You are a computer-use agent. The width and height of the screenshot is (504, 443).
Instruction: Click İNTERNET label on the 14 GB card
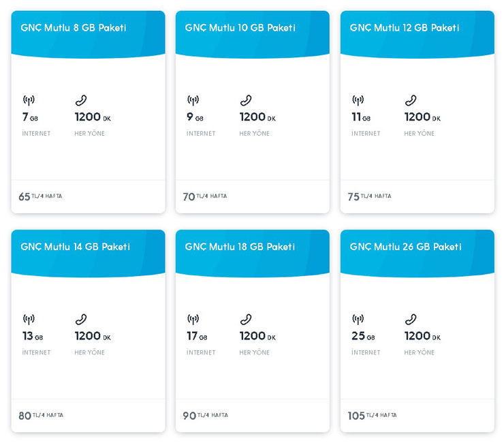[x=36, y=352]
